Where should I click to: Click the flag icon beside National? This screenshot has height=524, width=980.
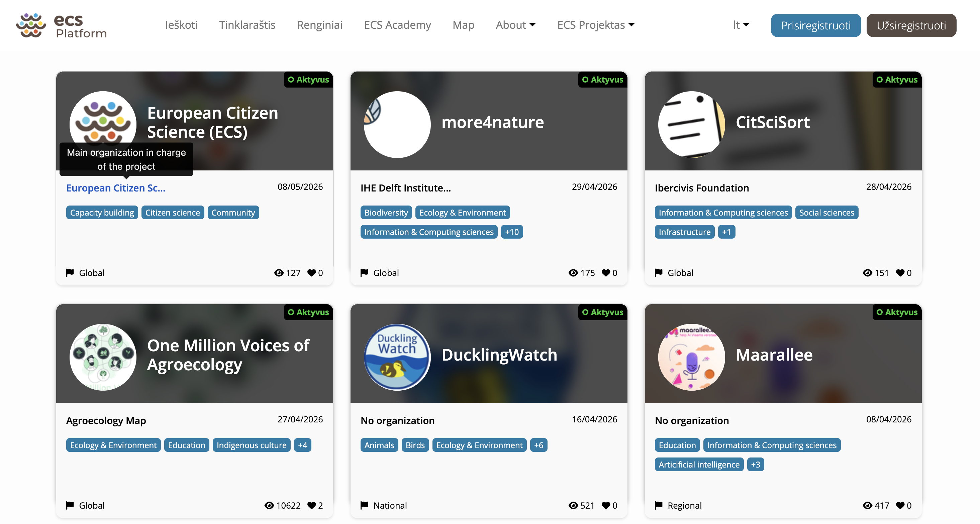coord(364,505)
